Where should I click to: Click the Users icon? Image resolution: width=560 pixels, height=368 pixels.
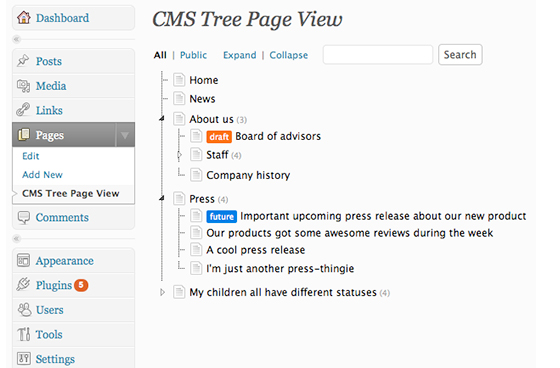(24, 309)
